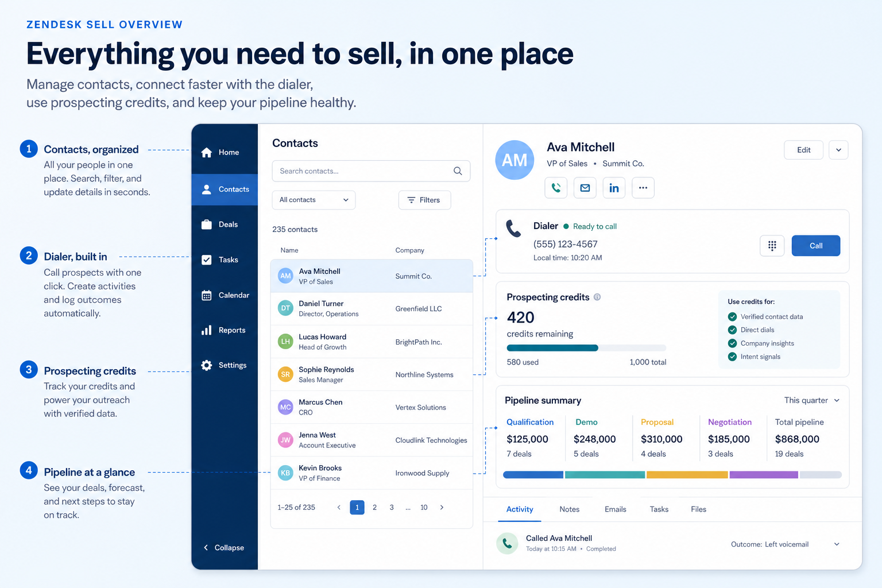Click Sophie Reynolds' SR avatar

(x=285, y=374)
